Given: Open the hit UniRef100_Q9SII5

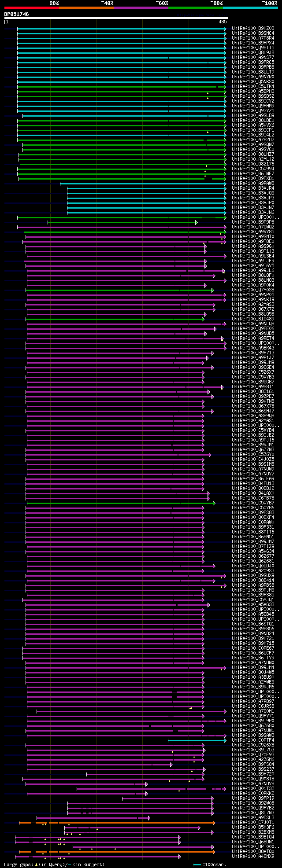Looking at the screenshot, I should [253, 48].
